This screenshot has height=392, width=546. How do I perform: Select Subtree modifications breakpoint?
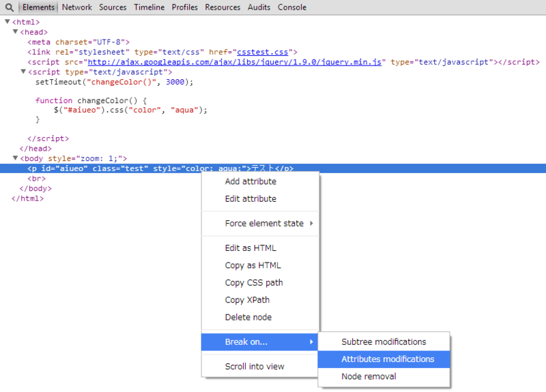[x=384, y=342]
